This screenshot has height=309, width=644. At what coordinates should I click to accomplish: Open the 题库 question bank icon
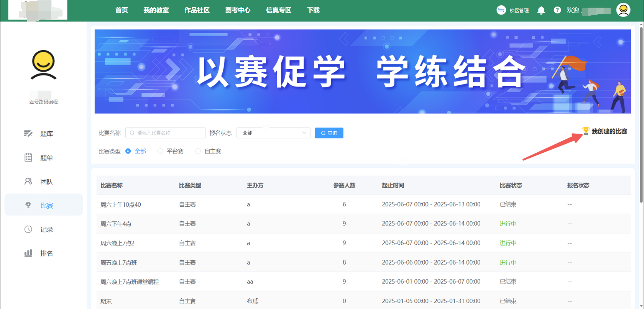28,133
